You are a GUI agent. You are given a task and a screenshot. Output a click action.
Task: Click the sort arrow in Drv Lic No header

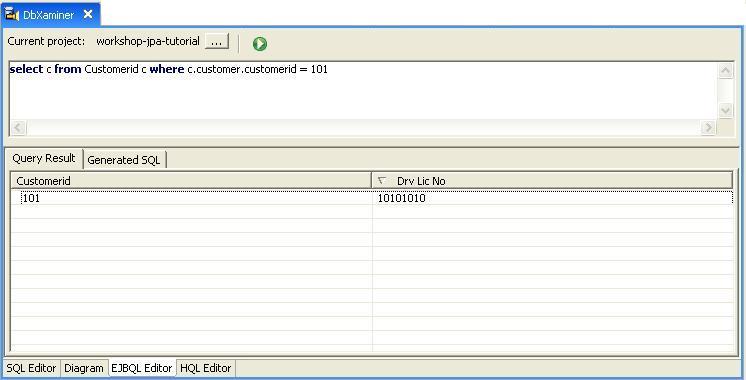382,181
